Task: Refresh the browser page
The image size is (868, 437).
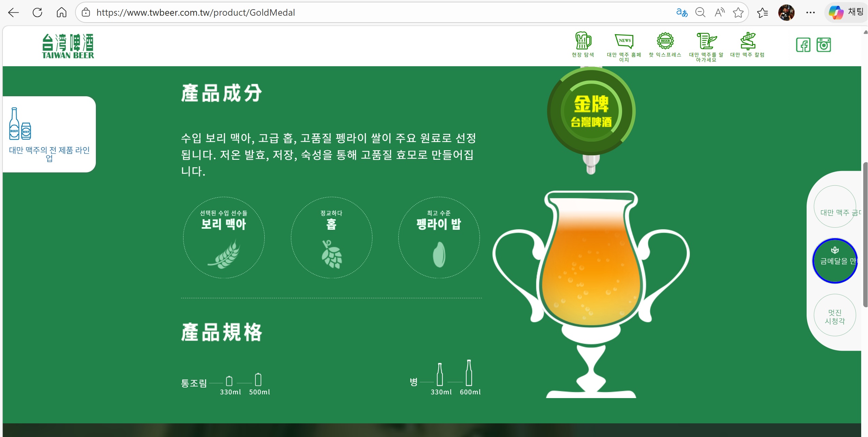Action: click(x=37, y=13)
